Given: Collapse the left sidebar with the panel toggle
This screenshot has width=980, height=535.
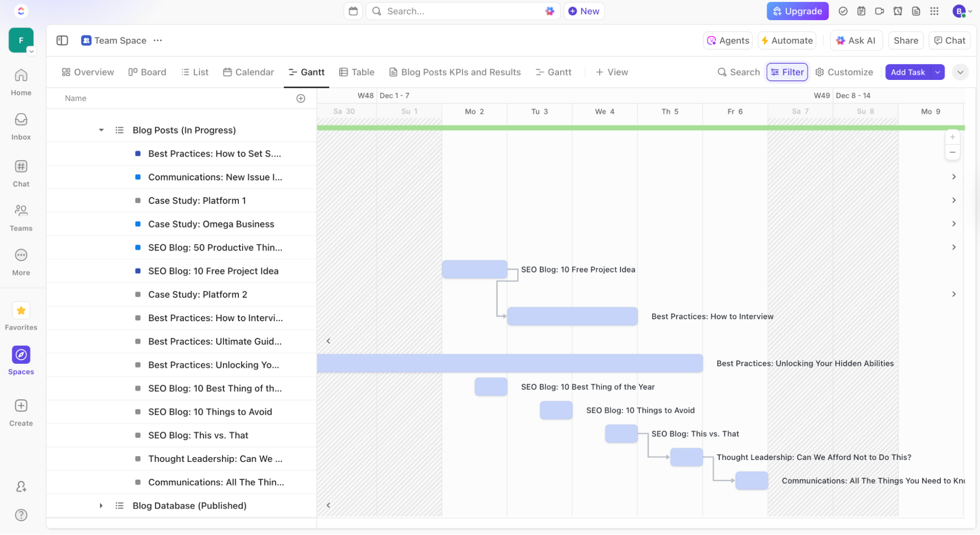Looking at the screenshot, I should (62, 40).
